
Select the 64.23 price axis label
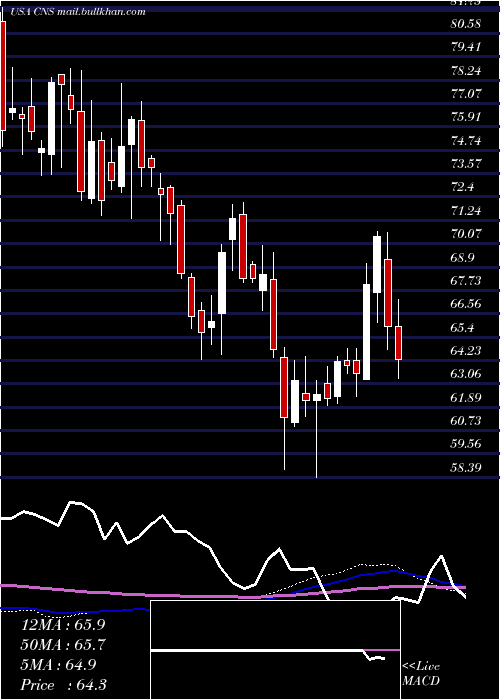(466, 350)
